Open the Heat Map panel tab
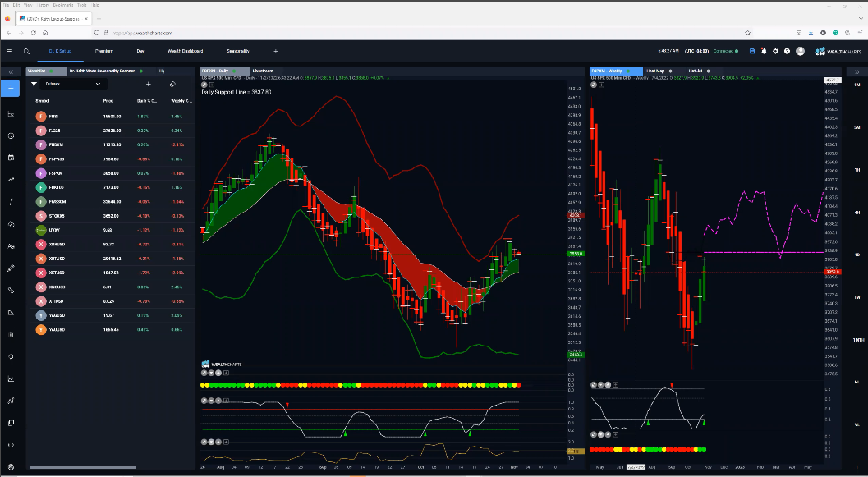 [659, 71]
